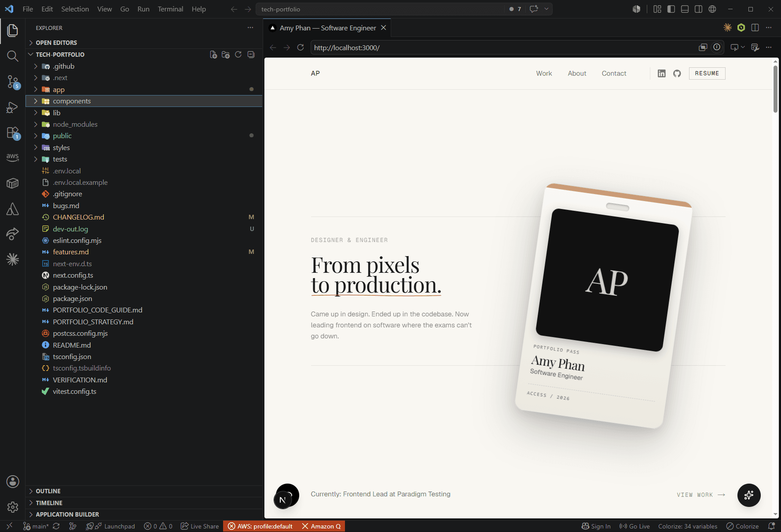Open CHANGELOG.md file
This screenshot has width=781, height=532.
pyautogui.click(x=144, y=217)
